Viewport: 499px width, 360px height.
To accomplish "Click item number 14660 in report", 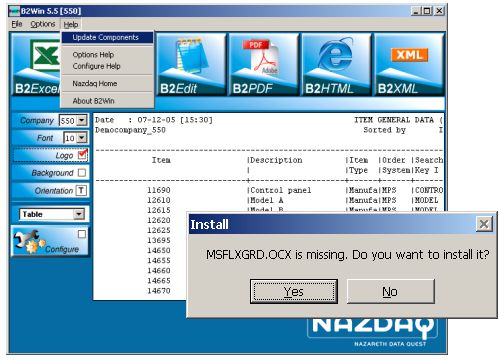I will [159, 270].
